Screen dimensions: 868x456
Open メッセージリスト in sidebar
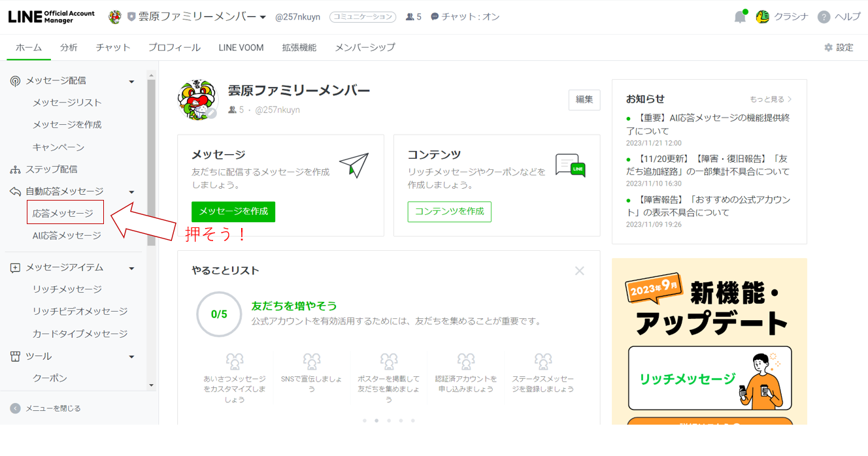coord(67,103)
